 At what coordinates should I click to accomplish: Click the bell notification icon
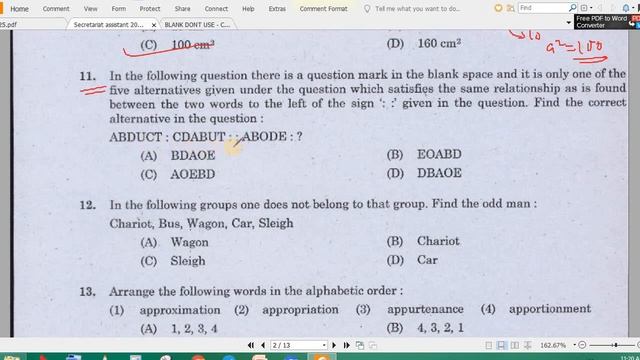[626, 8]
